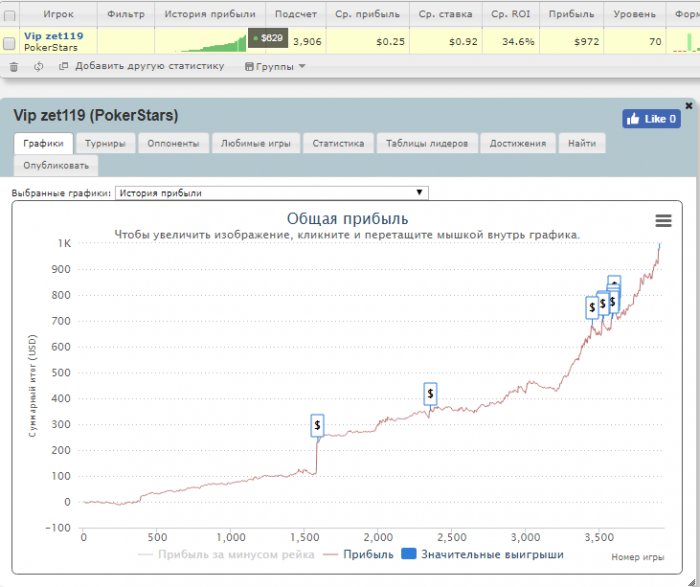This screenshot has height=587, width=700.
Task: Click the leftmost $ marker near game 3,450
Action: pyautogui.click(x=592, y=308)
